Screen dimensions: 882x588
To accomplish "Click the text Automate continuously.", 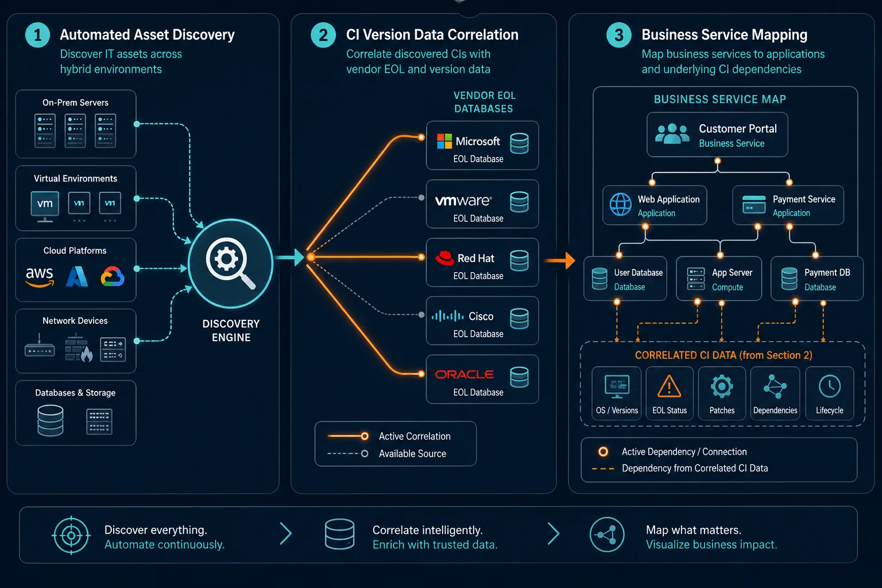I will click(x=164, y=545).
